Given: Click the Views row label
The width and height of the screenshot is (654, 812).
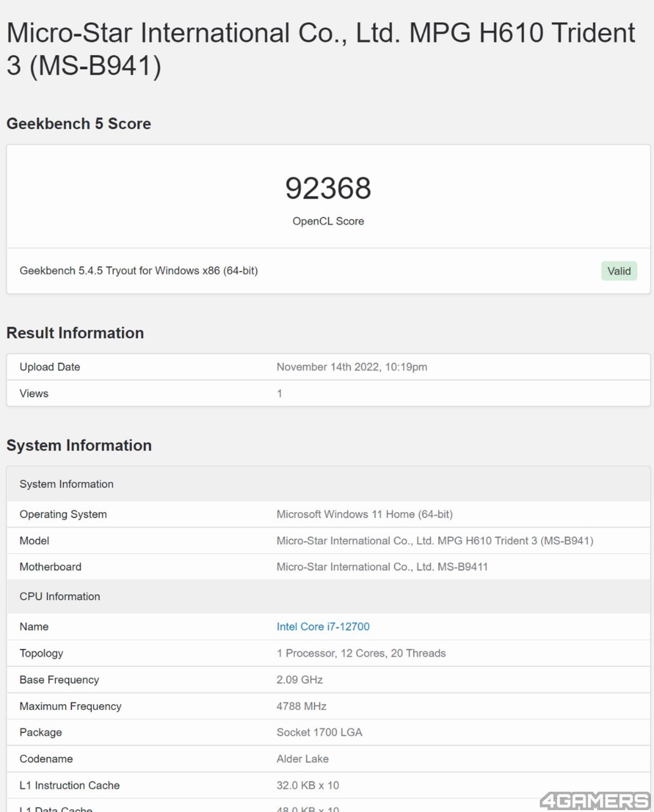Looking at the screenshot, I should point(34,394).
